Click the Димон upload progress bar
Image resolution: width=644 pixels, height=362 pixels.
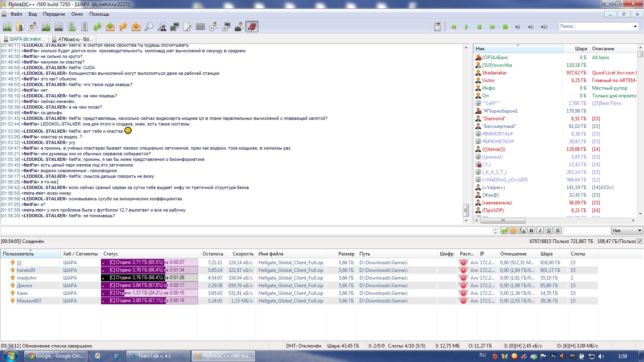(149, 286)
